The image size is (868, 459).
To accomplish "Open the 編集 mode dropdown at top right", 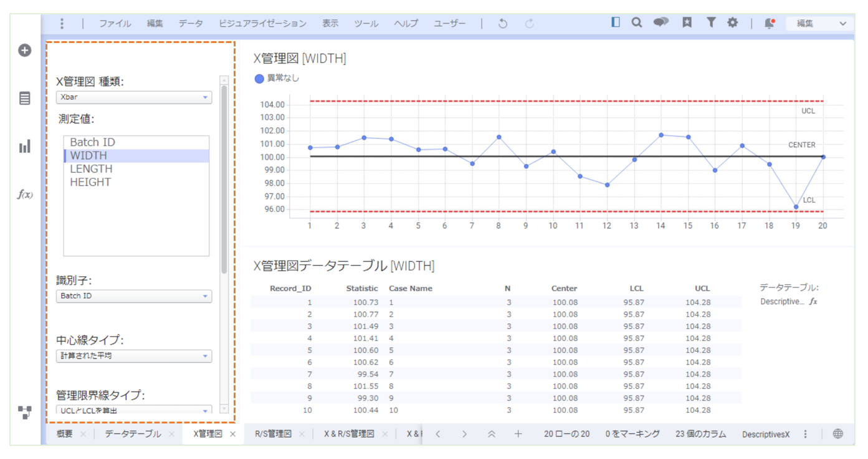I will point(819,24).
